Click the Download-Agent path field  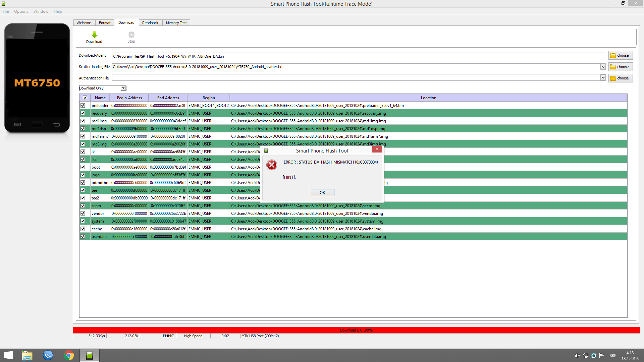tap(359, 56)
